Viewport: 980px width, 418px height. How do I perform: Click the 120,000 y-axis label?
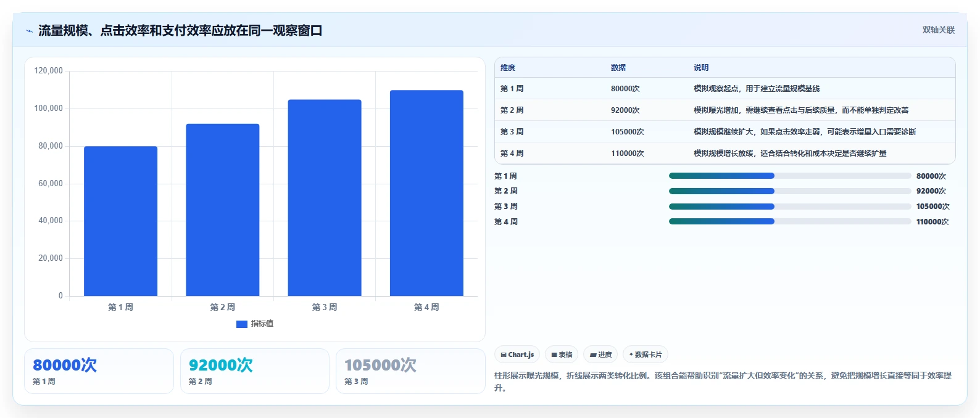49,71
